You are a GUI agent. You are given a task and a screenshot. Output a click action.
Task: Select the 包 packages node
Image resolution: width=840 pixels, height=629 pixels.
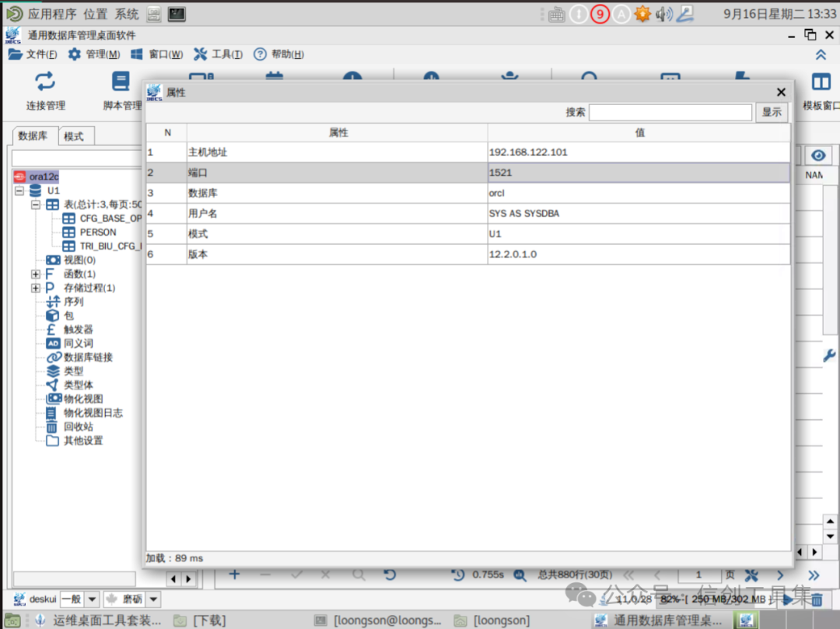coord(68,316)
